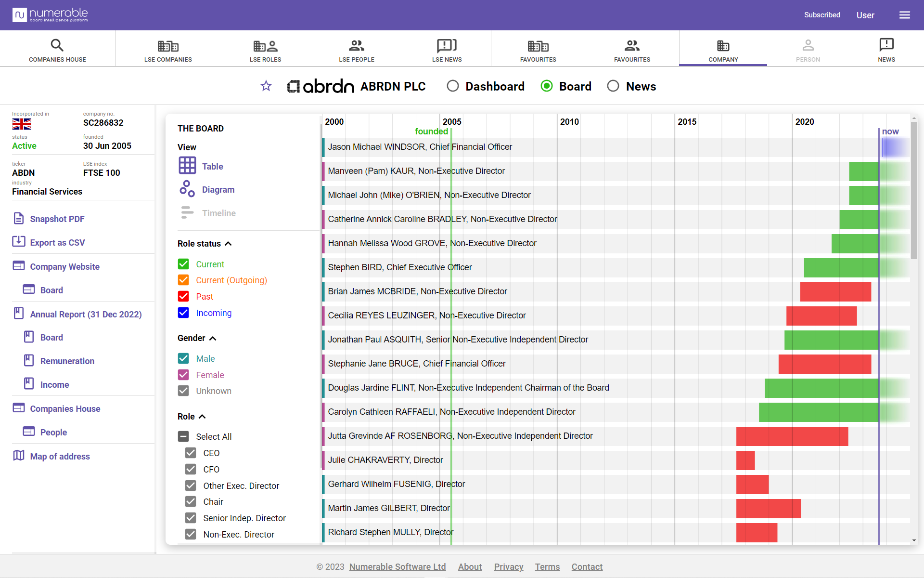Open the Privacy footer link
This screenshot has height=578, width=924.
509,567
